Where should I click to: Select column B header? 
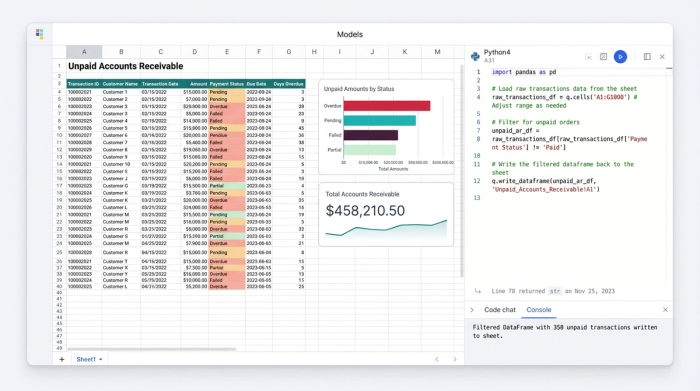pyautogui.click(x=121, y=52)
